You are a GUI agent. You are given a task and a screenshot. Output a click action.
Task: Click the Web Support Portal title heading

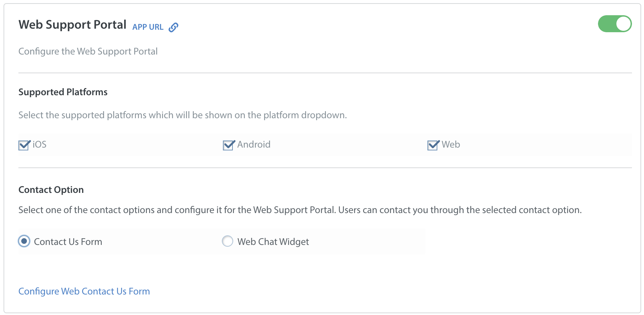[73, 25]
